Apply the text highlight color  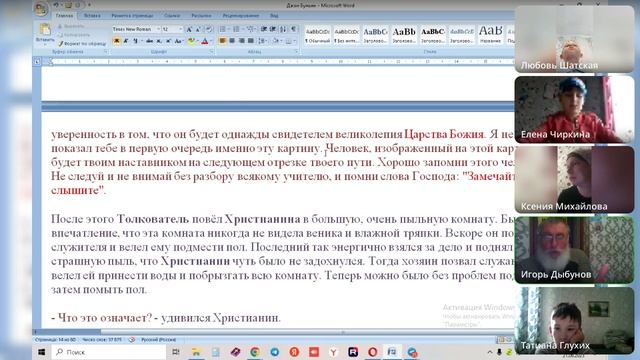(x=191, y=41)
